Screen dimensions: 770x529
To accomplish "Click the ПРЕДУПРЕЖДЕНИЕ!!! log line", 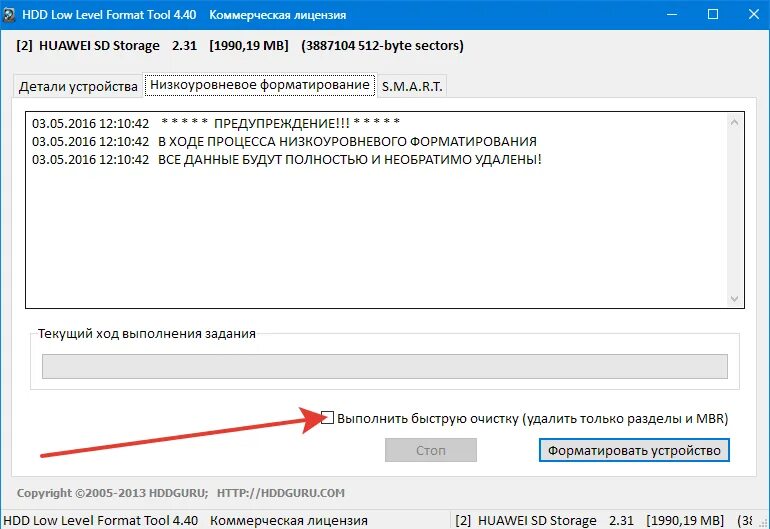I will pos(216,123).
